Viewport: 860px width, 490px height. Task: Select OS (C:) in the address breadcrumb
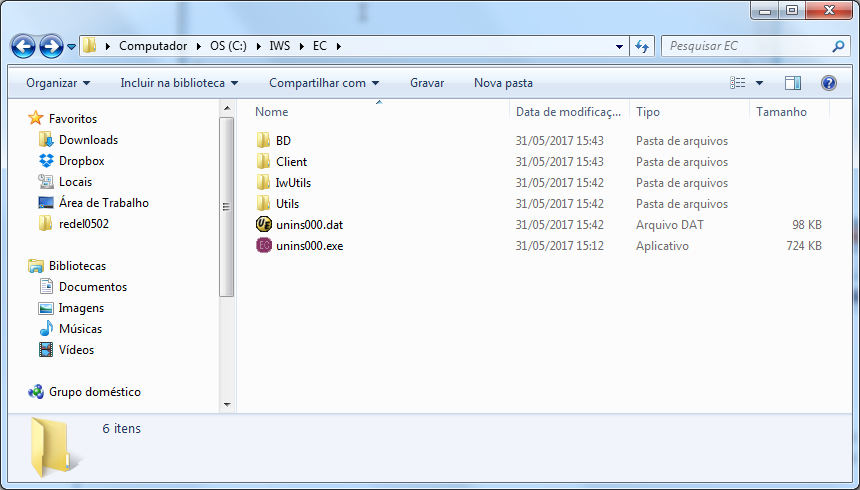[x=228, y=46]
